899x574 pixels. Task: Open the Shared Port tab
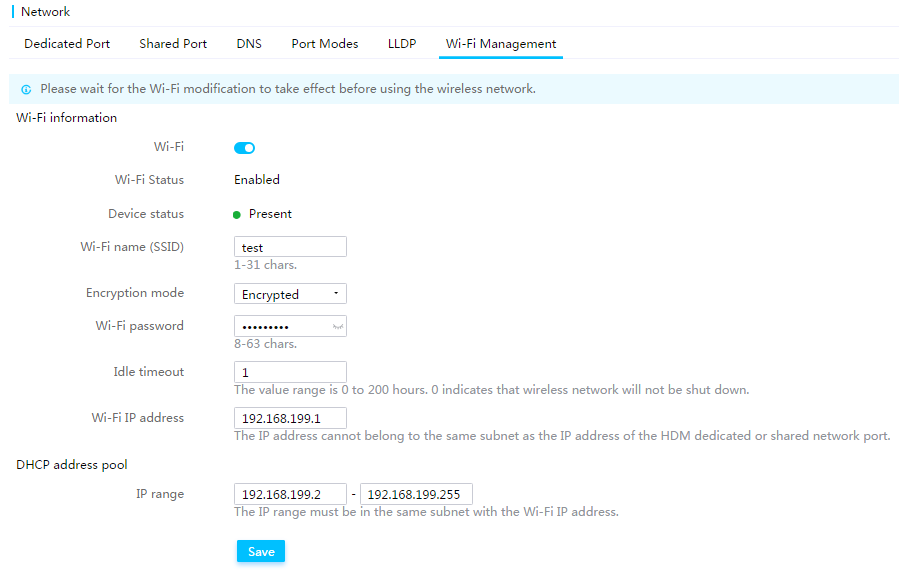tap(173, 44)
